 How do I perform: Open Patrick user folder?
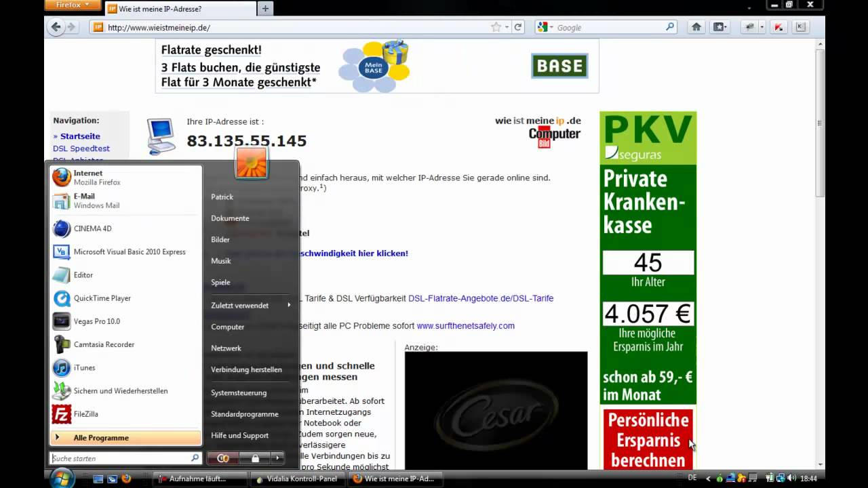coord(222,197)
